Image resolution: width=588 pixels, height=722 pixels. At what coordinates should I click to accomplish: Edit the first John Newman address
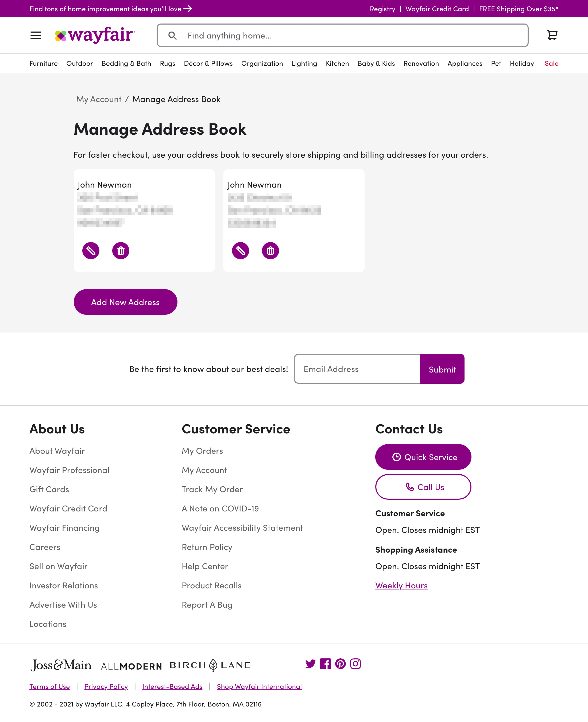90,251
